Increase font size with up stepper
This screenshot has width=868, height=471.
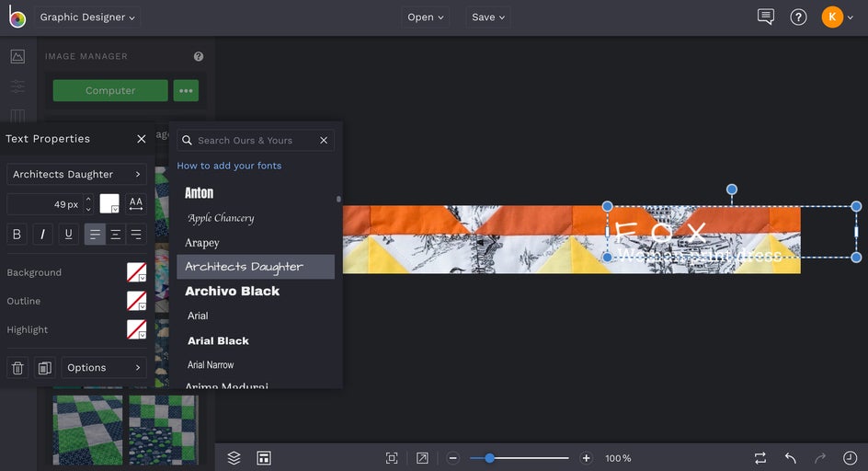click(x=88, y=200)
